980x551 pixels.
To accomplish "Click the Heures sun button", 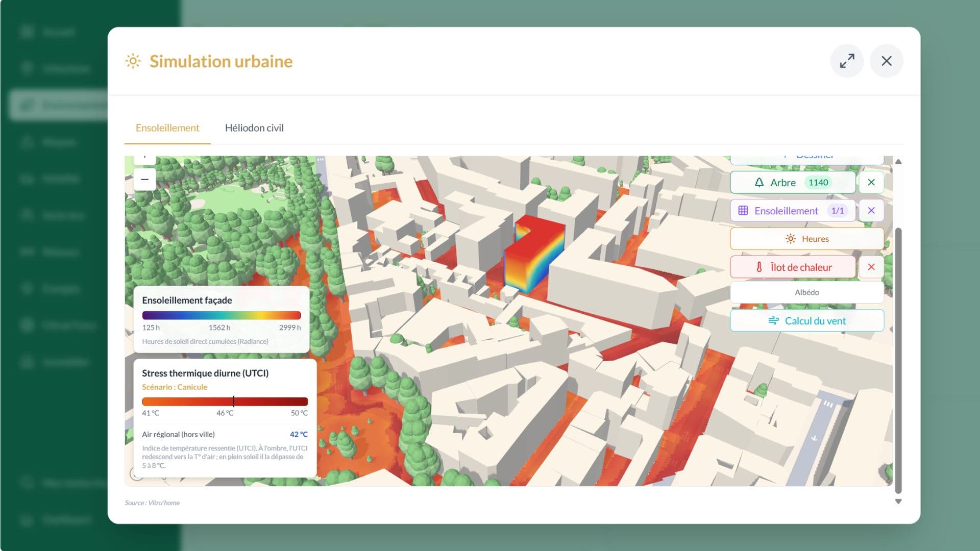I will tap(807, 239).
